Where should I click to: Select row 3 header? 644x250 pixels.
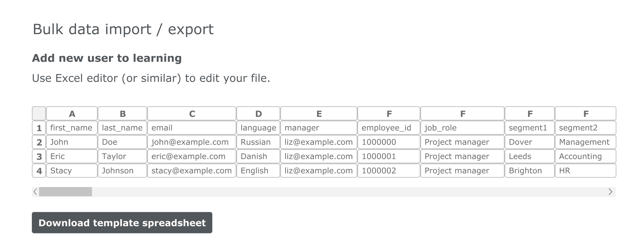[x=39, y=157]
